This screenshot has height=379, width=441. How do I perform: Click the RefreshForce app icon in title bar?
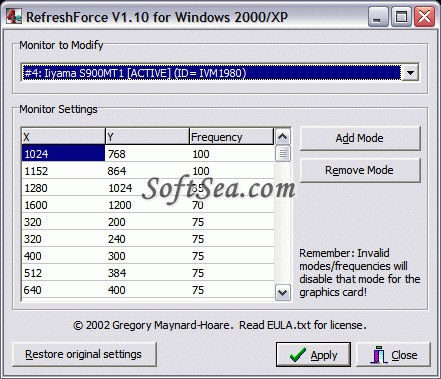(14, 16)
